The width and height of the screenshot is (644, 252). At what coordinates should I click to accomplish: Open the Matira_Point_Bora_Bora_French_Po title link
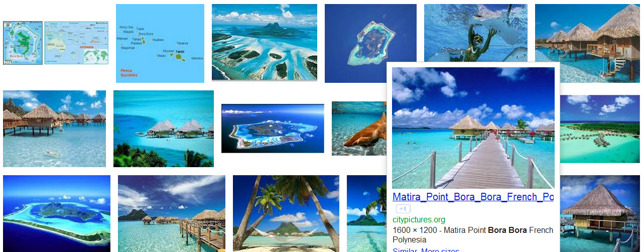coord(473,197)
